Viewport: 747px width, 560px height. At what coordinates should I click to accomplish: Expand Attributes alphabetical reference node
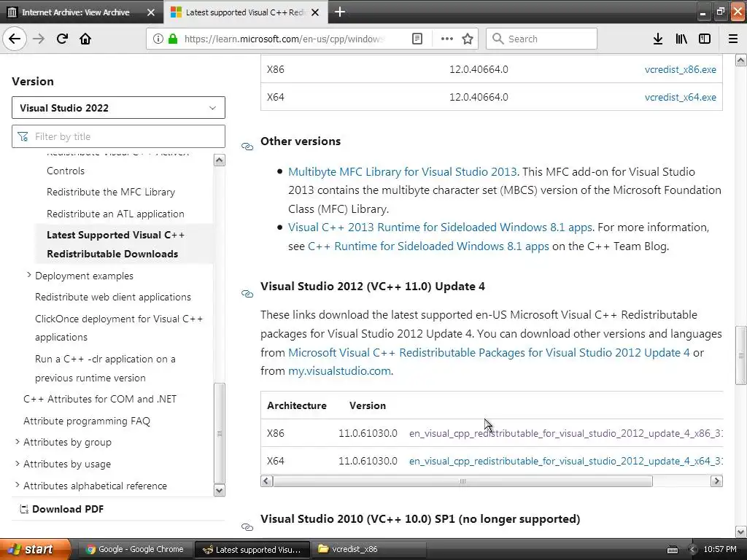coord(18,485)
